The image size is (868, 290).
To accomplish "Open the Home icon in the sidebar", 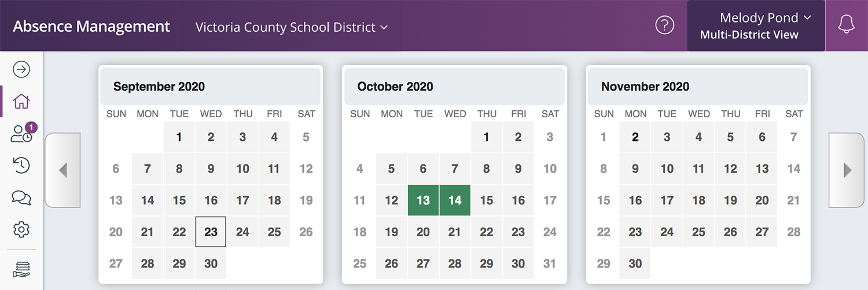I will tap(21, 101).
